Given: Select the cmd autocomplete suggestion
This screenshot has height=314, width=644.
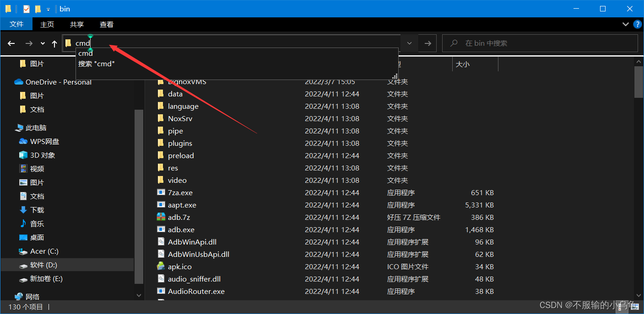Looking at the screenshot, I should pos(86,53).
